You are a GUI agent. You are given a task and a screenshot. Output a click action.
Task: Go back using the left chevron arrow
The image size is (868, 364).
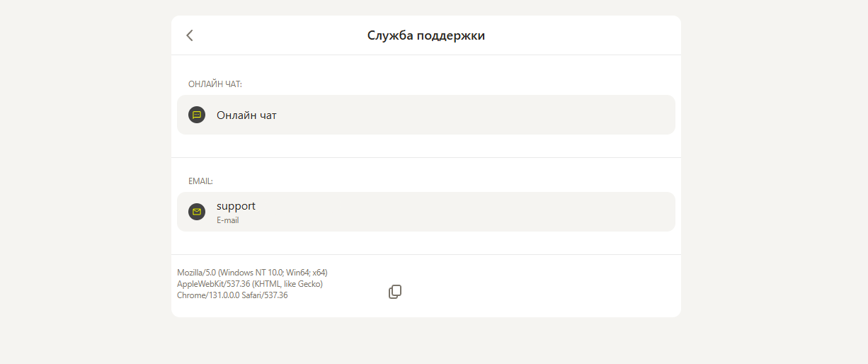coord(190,35)
